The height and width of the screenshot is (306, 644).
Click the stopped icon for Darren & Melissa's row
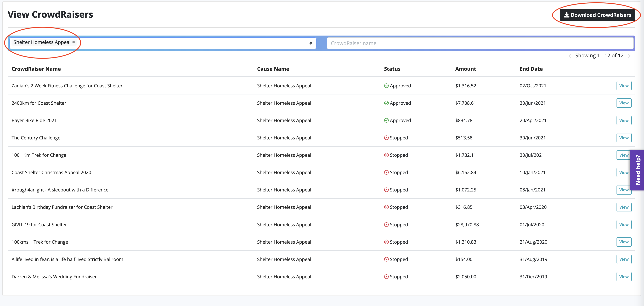pos(386,277)
